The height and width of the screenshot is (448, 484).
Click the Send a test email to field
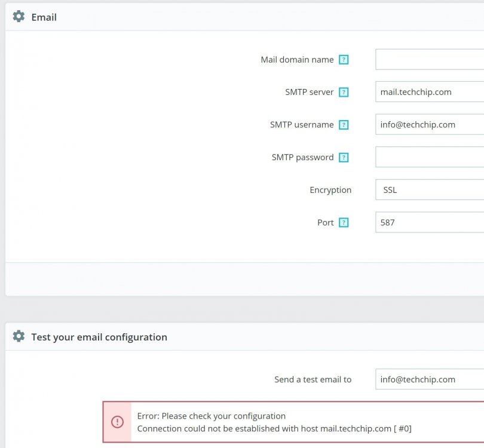pyautogui.click(x=429, y=379)
